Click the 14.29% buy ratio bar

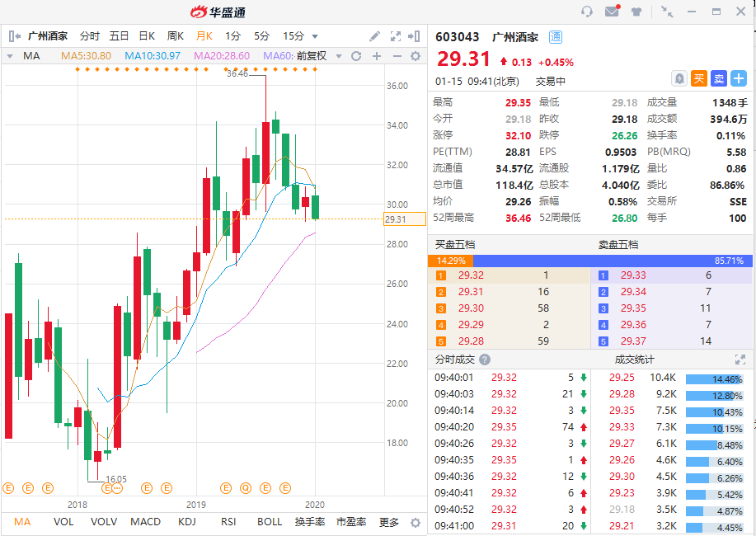pyautogui.click(x=450, y=261)
